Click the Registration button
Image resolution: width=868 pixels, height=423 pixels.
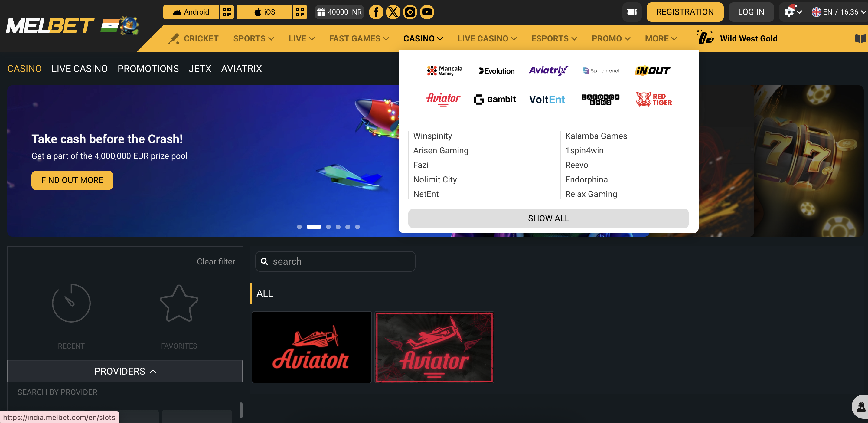point(685,12)
